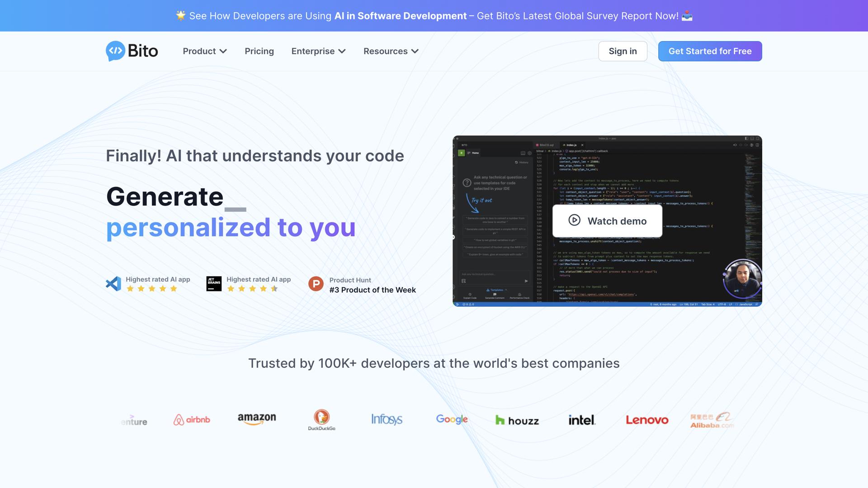The height and width of the screenshot is (488, 868).
Task: Expand the Resources dropdown menu
Action: 391,51
